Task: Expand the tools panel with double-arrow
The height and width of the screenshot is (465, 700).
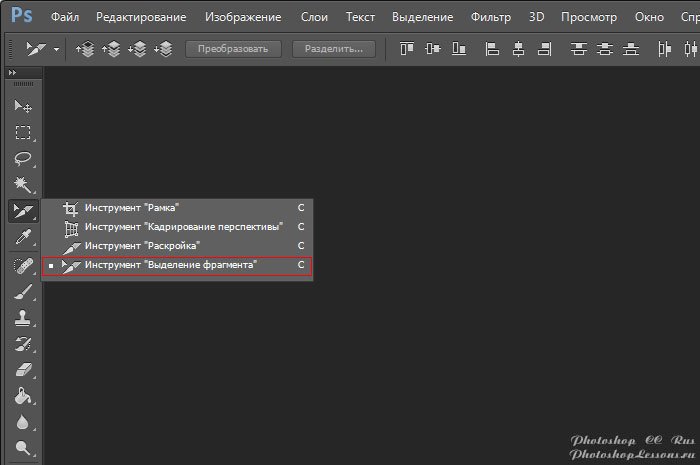Action: pyautogui.click(x=12, y=74)
